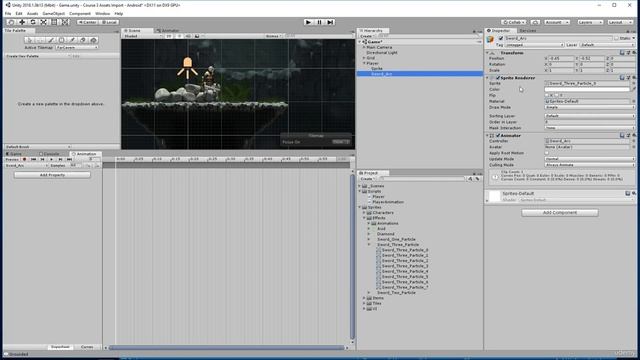This screenshot has width=640, height=360.
Task: Open the GameObject menu
Action: 53,13
